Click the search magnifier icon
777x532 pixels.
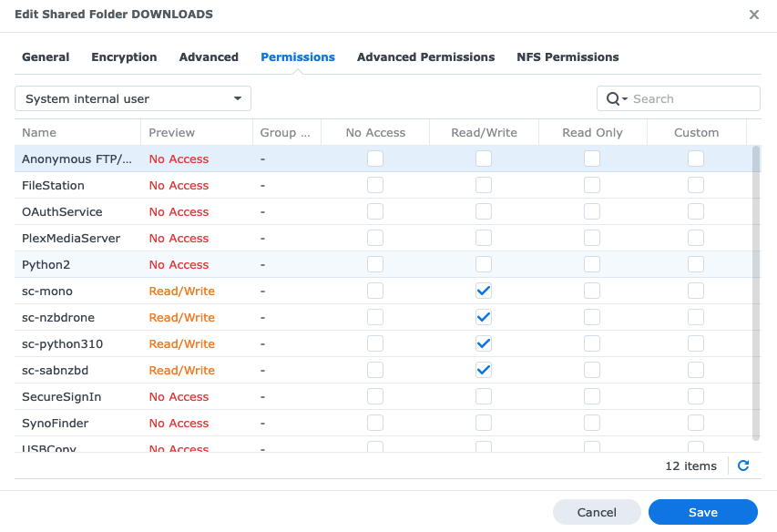click(612, 98)
